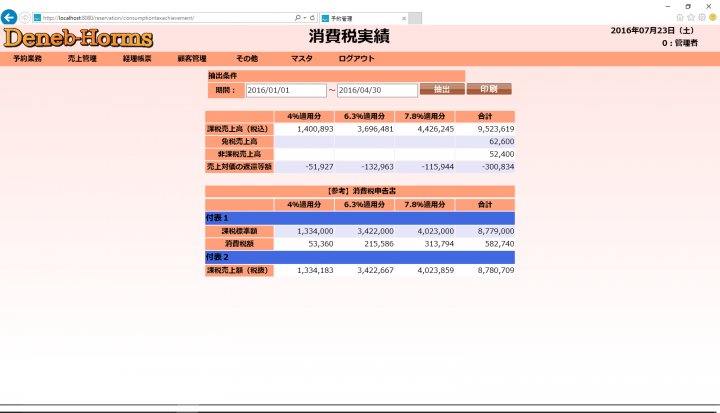Image resolution: width=720 pixels, height=413 pixels.
Task: Click the ログアウト menu item
Action: coord(356,59)
